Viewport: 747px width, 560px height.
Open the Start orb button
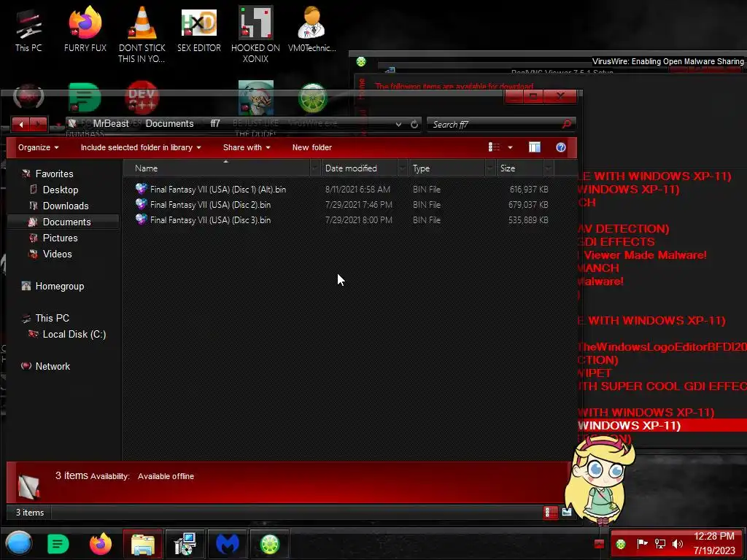click(x=19, y=543)
